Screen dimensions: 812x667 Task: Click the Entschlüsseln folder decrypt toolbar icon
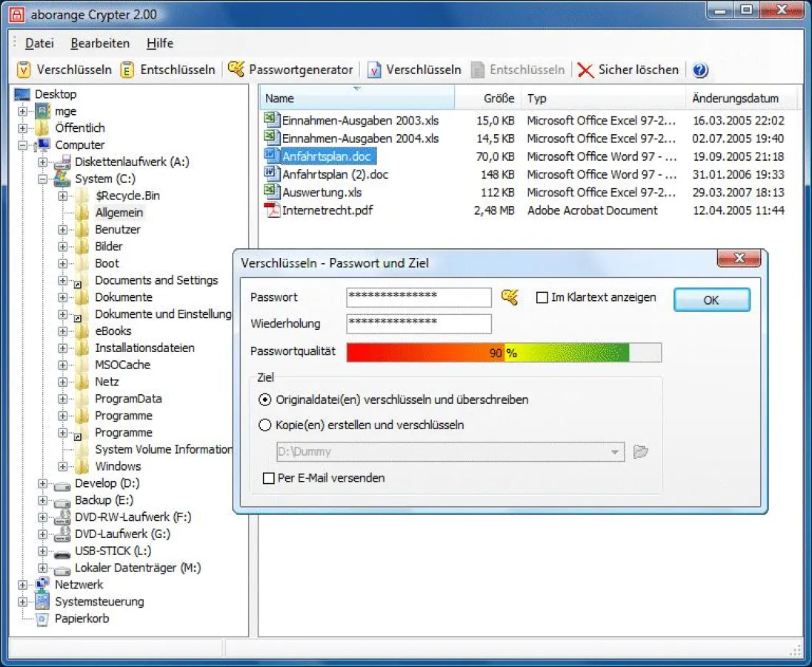point(127,70)
